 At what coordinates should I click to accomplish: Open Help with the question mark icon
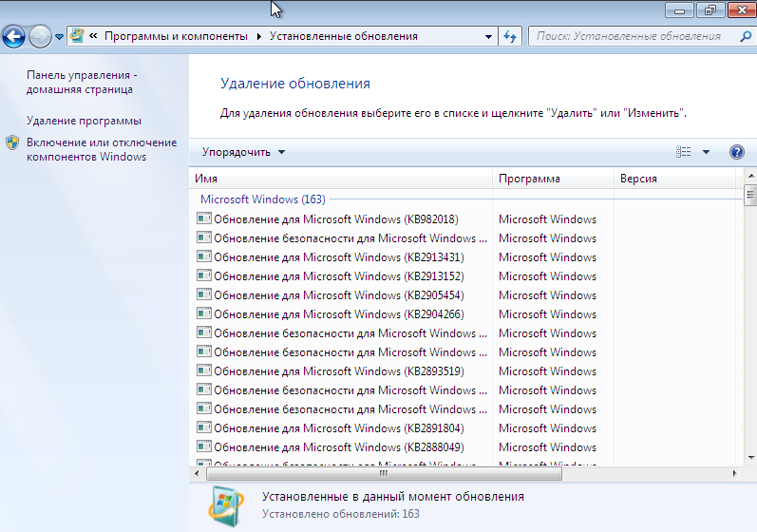coord(737,152)
